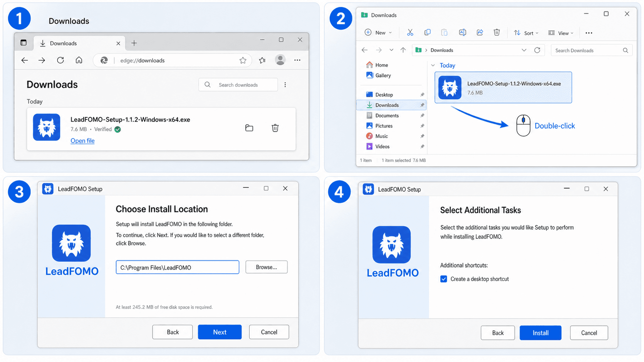Click the Delete trash icon in Explorer toolbar

pos(497,33)
